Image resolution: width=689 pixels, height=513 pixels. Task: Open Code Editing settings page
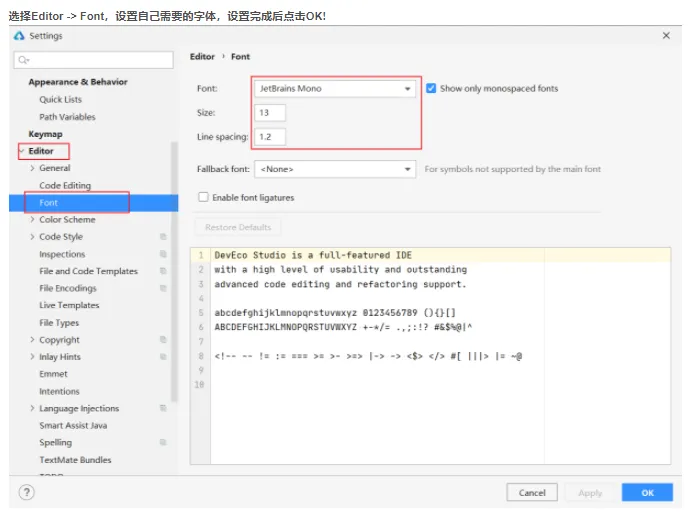(65, 185)
